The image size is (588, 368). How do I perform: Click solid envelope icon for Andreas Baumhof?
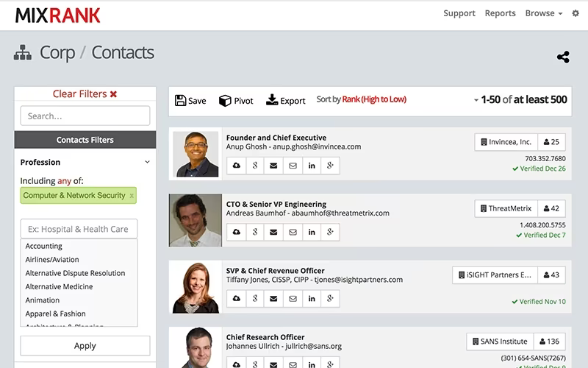tap(273, 232)
